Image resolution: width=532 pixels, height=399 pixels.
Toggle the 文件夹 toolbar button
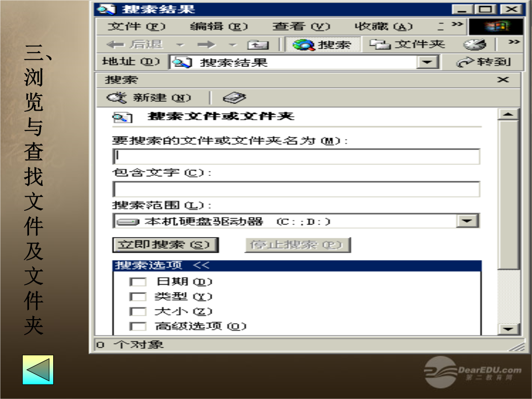point(407,44)
